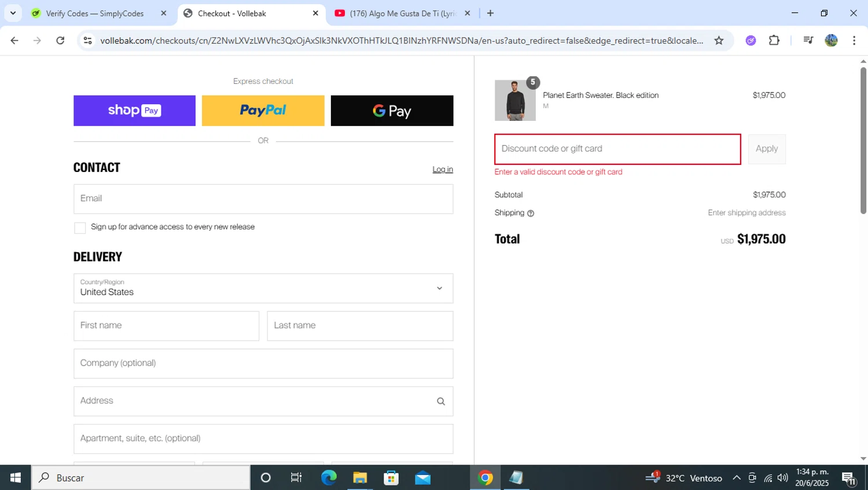Check Sign up for advance access checkbox
This screenshot has width=868, height=490.
click(80, 228)
